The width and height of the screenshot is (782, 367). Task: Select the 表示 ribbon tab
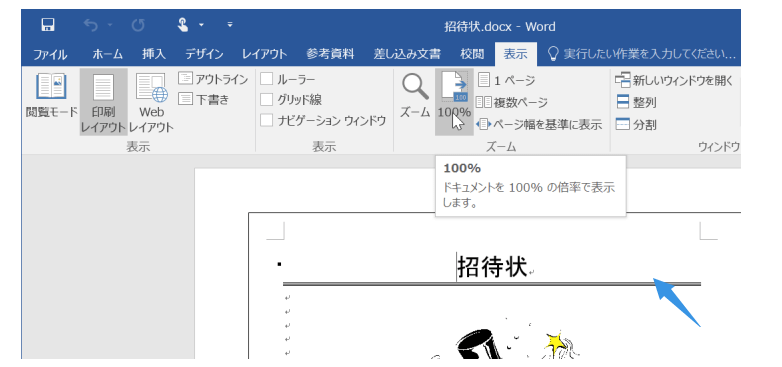click(516, 54)
